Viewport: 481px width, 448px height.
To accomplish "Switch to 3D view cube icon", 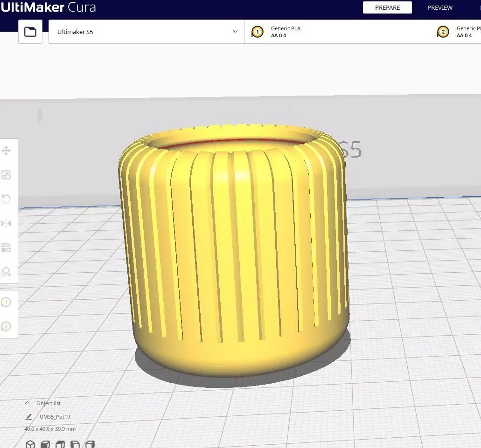I will [x=30, y=444].
